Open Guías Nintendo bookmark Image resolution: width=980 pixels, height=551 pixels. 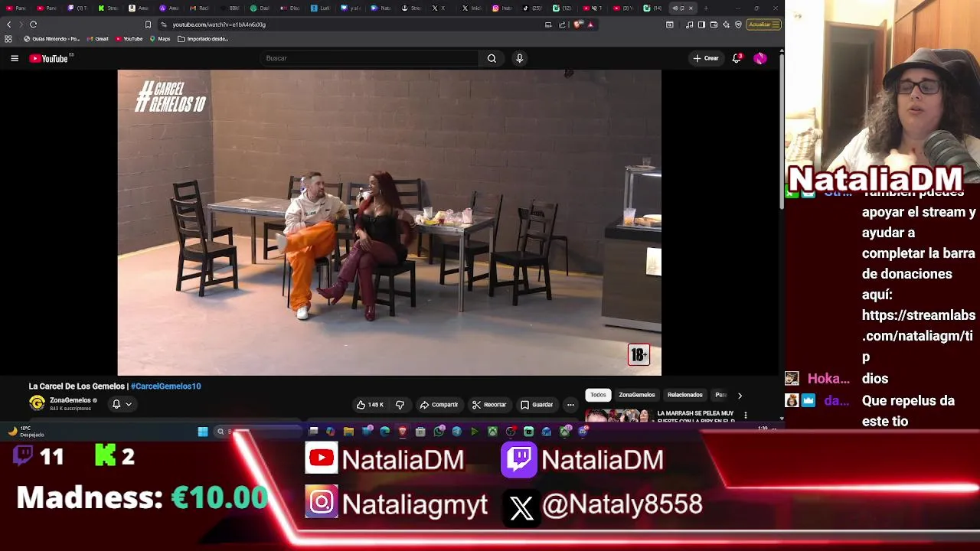52,39
